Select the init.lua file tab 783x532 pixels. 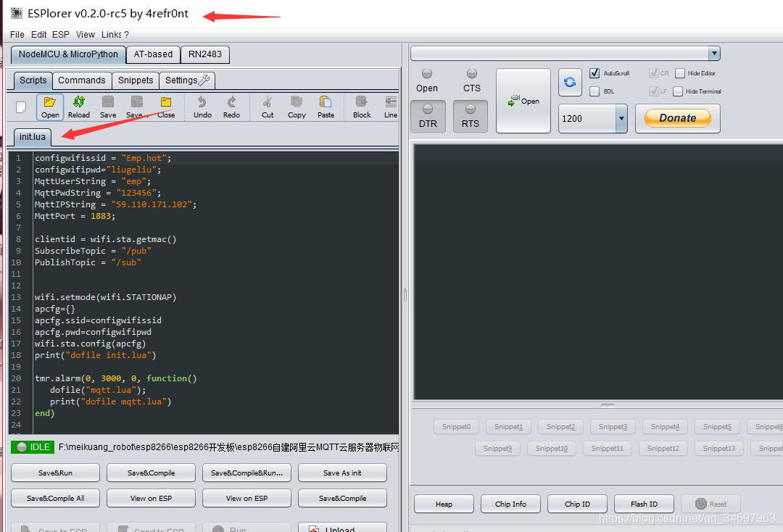pyautogui.click(x=33, y=137)
